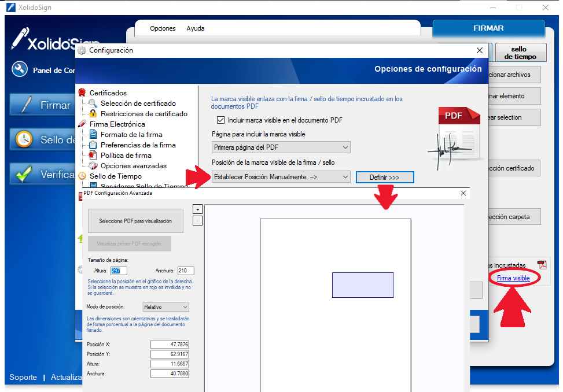
Task: Click the pen icon on Firmar
Action: tap(24, 105)
